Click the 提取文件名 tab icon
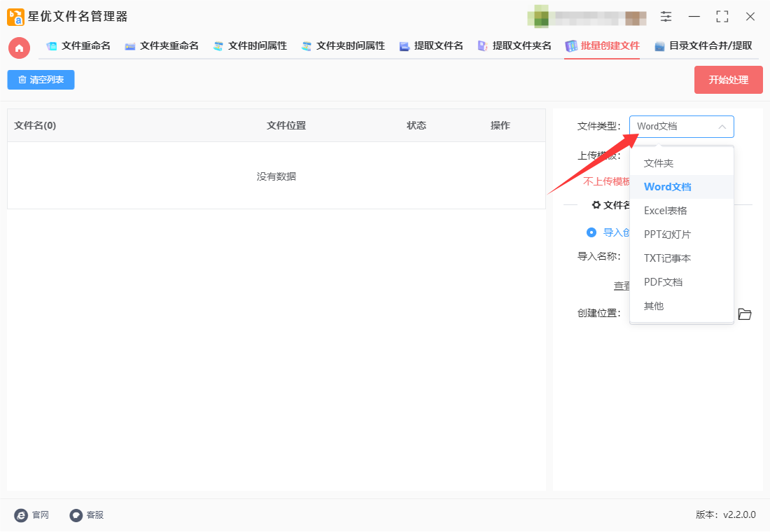 coord(404,46)
